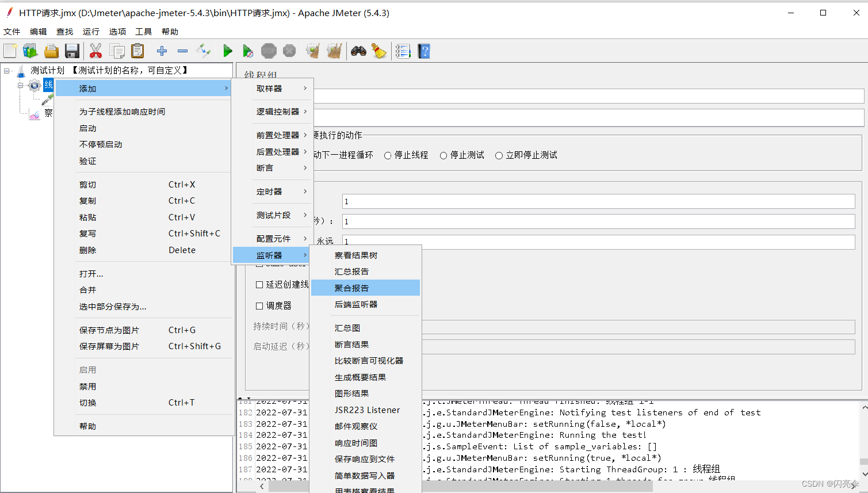
Task: Click the listener graph icon in tree
Action: click(35, 114)
